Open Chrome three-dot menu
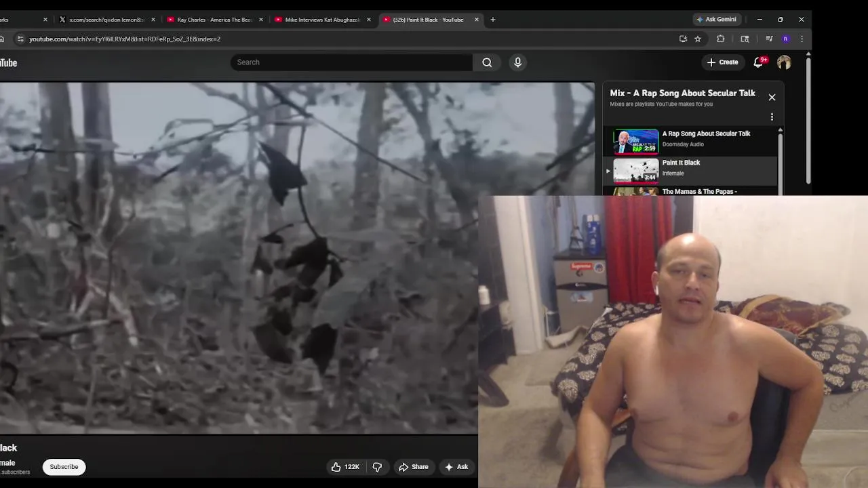The width and height of the screenshot is (868, 488). (802, 39)
